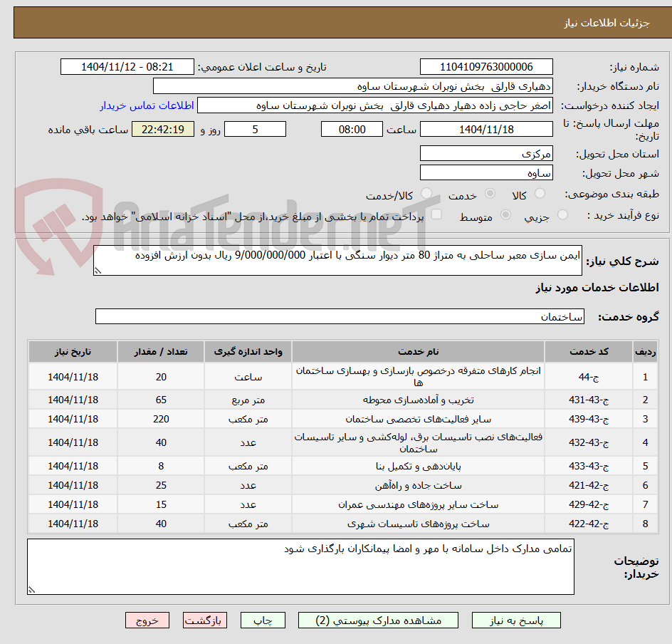The width and height of the screenshot is (672, 644).
Task: Click the تعداد / مقدار column header
Action: click(161, 352)
